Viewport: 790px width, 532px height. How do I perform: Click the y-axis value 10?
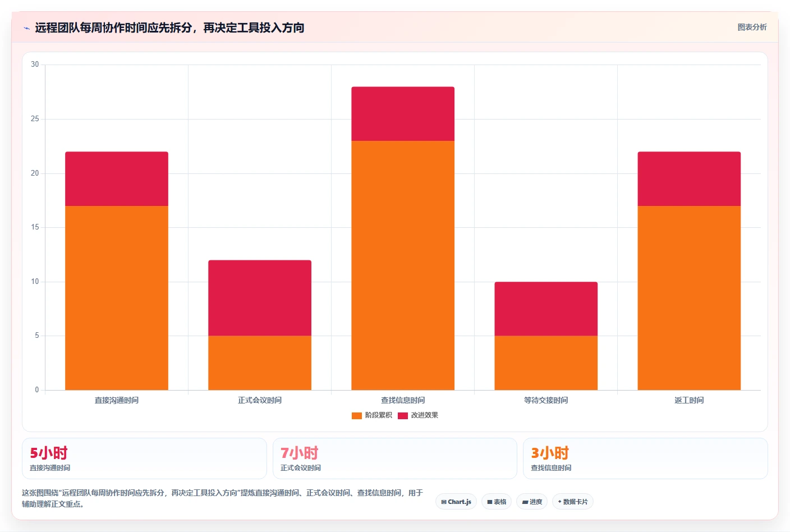click(x=35, y=282)
